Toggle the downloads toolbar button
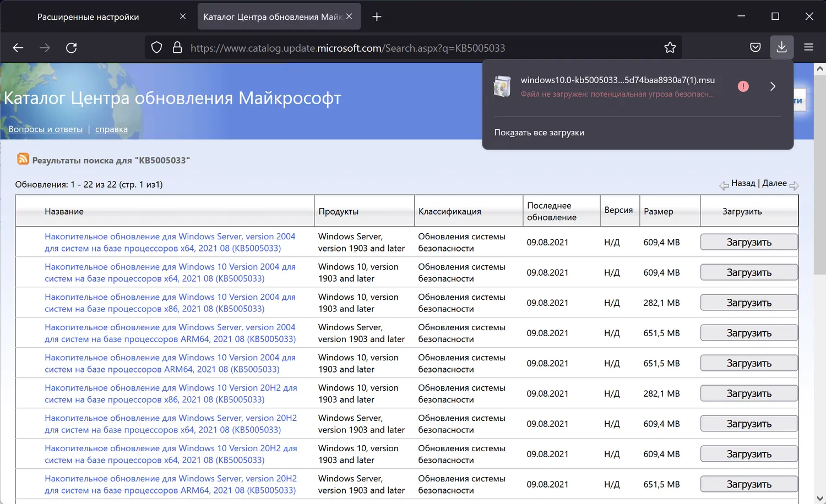Viewport: 826px width, 504px height. point(782,48)
